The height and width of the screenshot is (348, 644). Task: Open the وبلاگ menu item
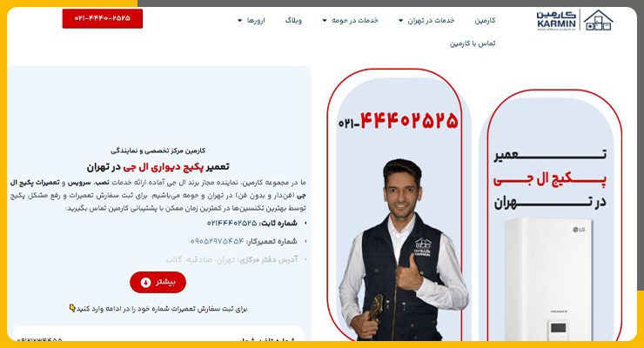click(293, 21)
